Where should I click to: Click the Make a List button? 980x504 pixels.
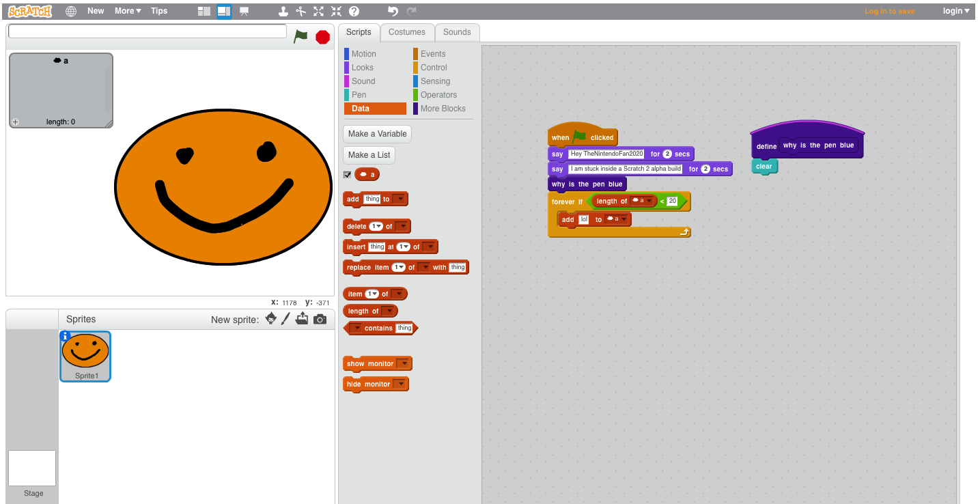tap(369, 155)
